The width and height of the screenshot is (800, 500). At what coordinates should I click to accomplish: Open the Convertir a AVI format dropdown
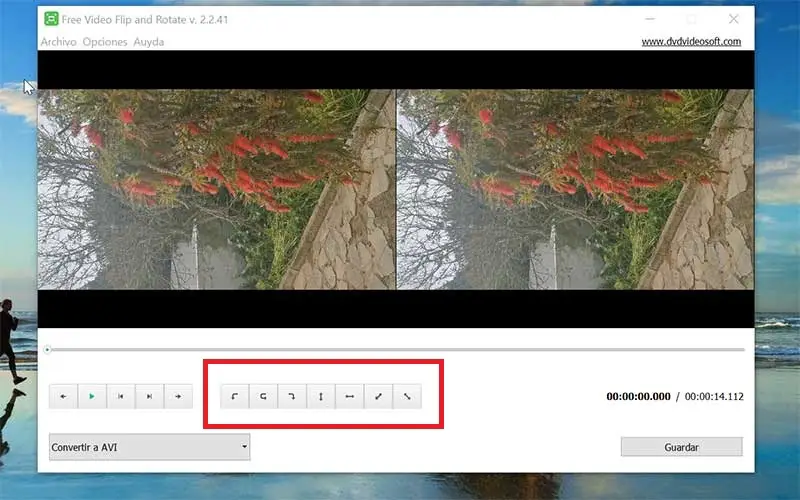coord(149,447)
